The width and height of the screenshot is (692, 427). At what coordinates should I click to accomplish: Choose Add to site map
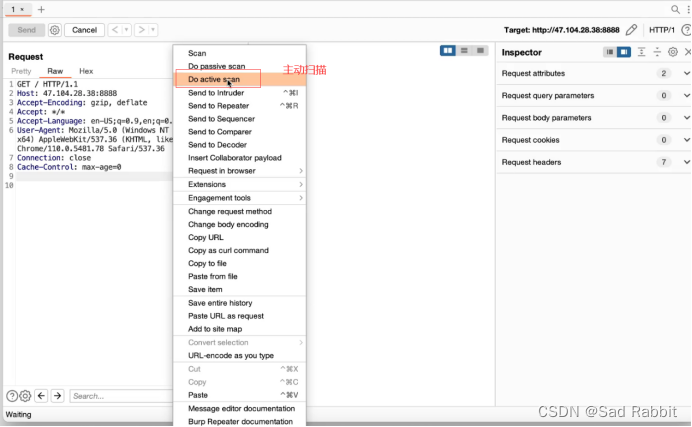[x=240, y=329]
